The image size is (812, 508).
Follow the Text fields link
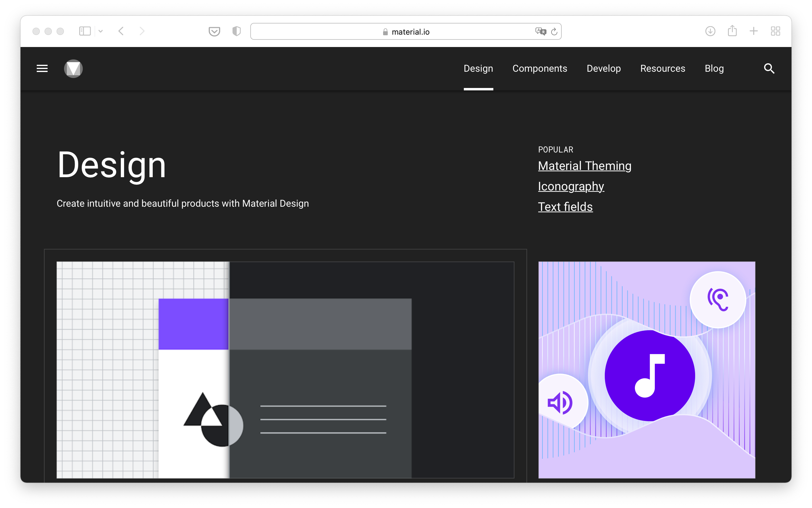click(x=565, y=207)
